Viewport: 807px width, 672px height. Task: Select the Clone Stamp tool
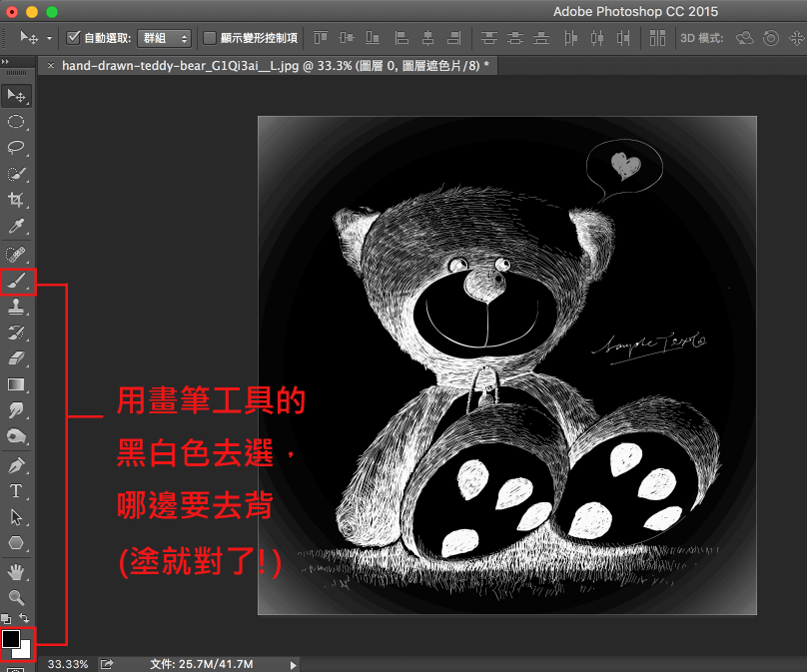pos(16,309)
